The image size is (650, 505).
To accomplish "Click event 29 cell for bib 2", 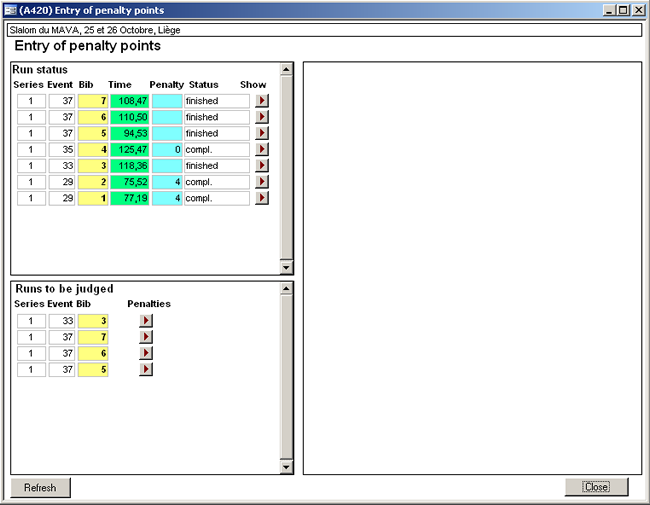I will click(x=62, y=182).
